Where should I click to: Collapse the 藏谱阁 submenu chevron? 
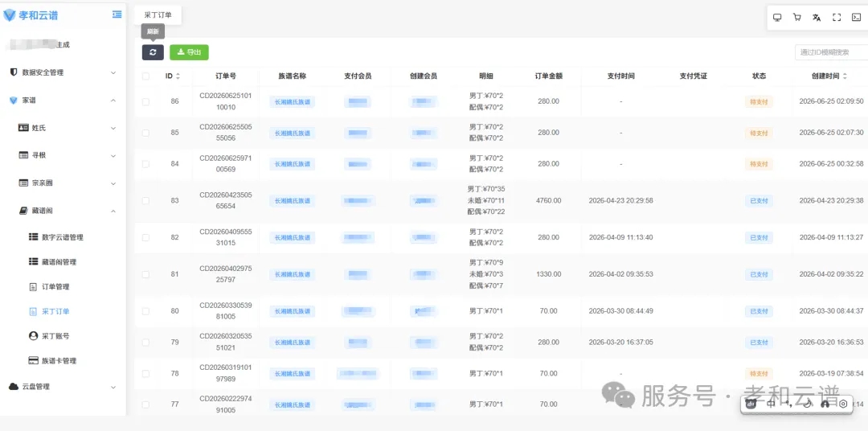[113, 211]
